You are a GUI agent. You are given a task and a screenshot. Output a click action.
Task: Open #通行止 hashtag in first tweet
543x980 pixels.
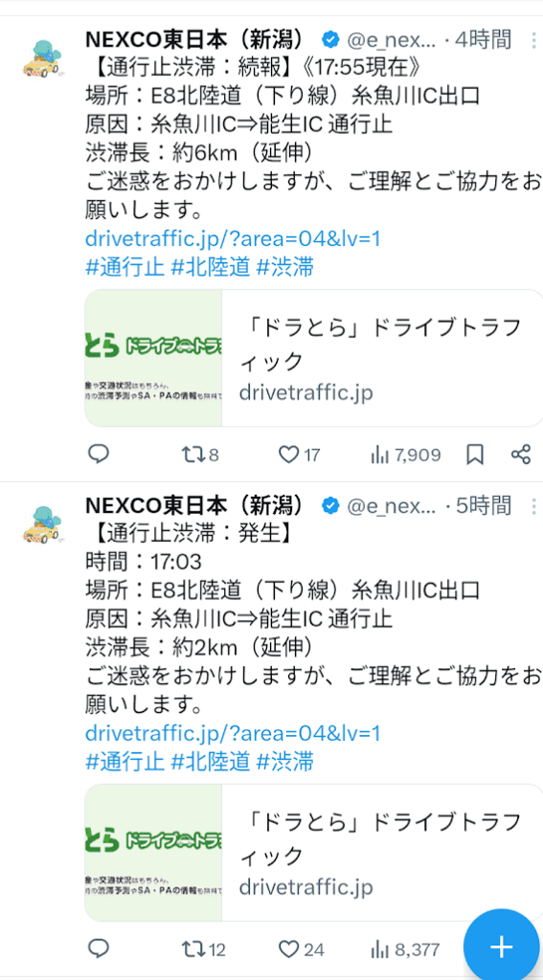click(x=125, y=268)
